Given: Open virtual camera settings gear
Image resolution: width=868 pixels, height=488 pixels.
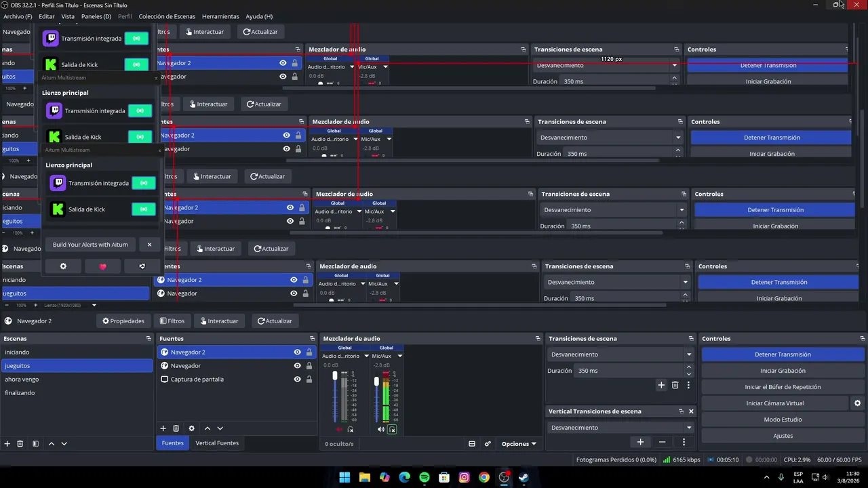Looking at the screenshot, I should pos(857,403).
